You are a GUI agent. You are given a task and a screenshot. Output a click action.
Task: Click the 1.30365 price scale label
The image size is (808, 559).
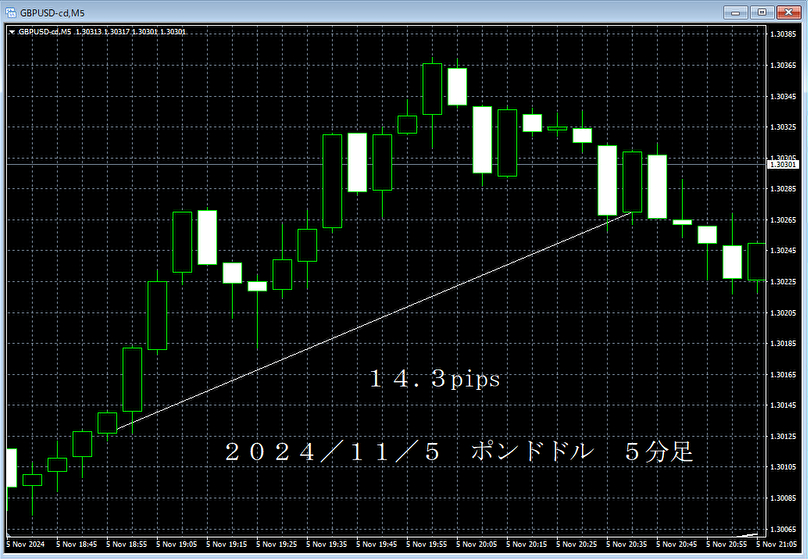click(x=783, y=65)
